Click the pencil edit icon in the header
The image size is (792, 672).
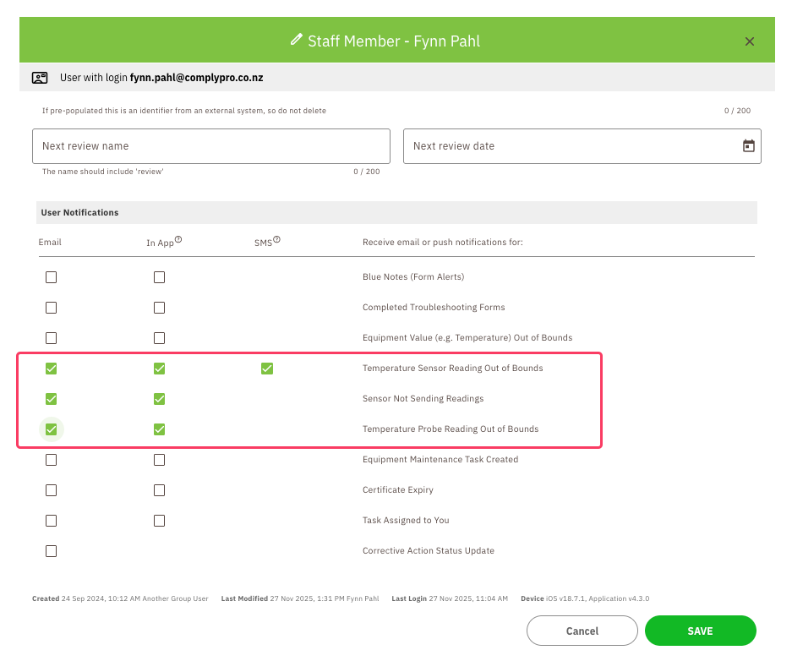[x=297, y=40]
